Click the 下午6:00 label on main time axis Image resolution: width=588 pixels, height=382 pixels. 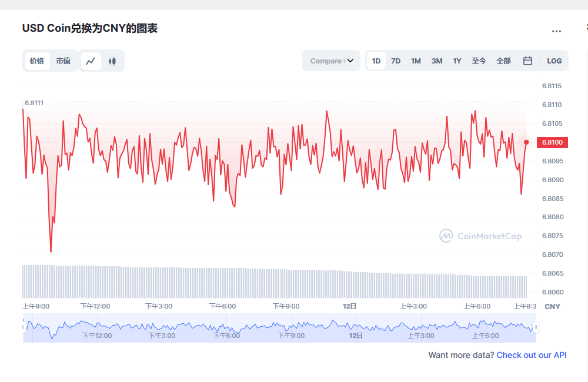pos(222,306)
